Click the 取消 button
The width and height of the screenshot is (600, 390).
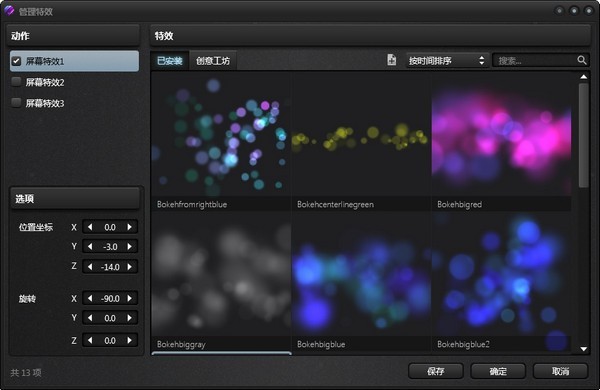point(560,371)
